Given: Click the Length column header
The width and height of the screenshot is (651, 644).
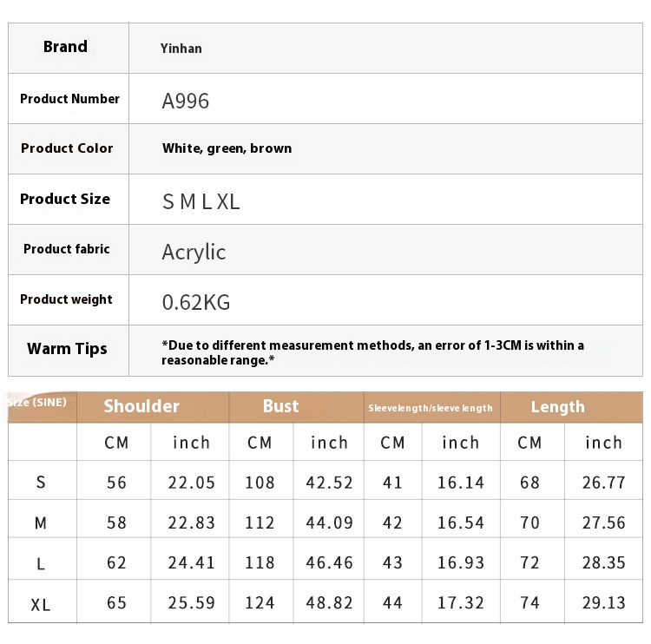Looking at the screenshot, I should (557, 407).
